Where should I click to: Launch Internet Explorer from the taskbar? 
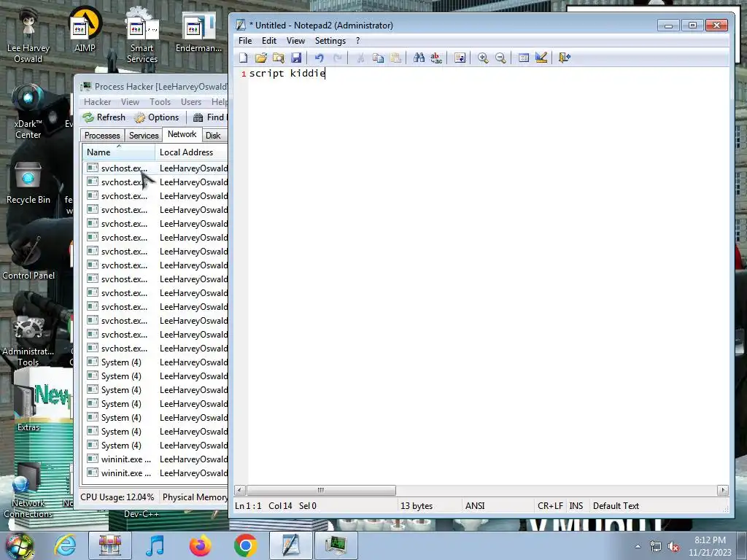(x=65, y=545)
